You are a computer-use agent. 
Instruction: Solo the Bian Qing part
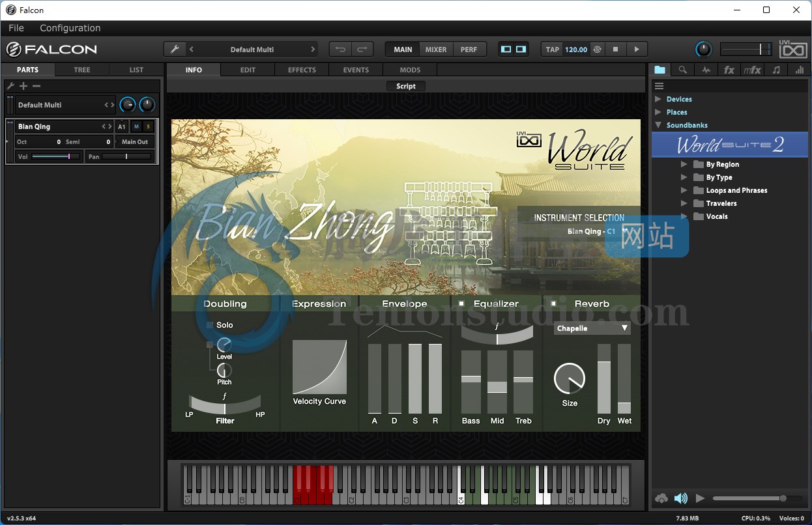coord(148,126)
